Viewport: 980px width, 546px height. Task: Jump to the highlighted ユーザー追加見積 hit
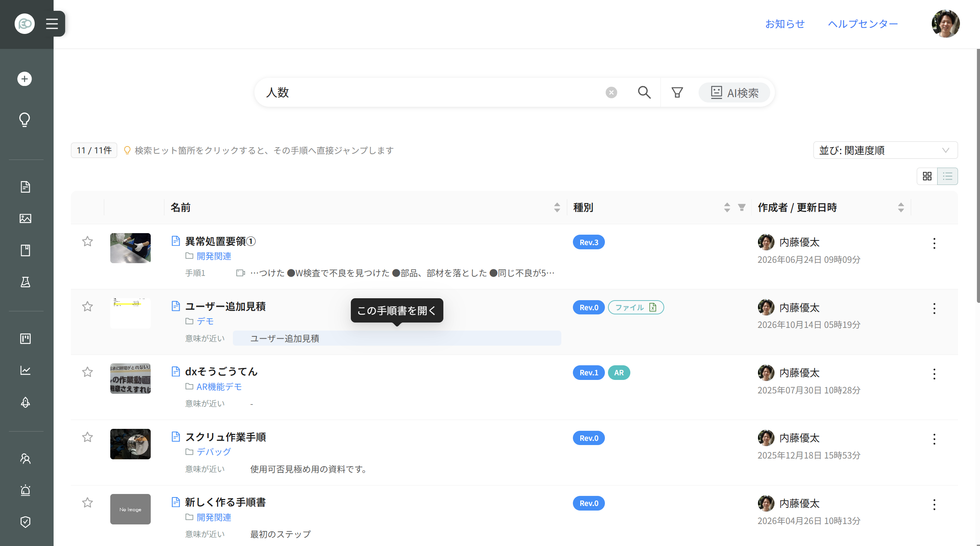(x=397, y=338)
